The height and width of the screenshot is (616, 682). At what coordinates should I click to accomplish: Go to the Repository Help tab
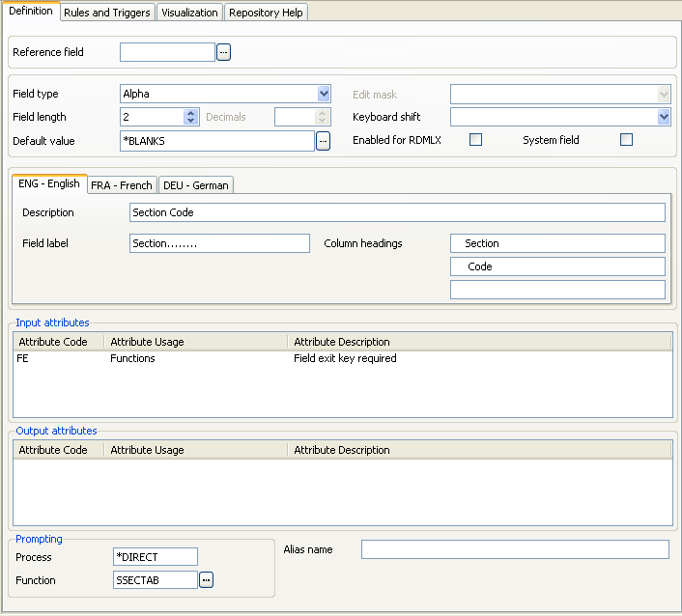pyautogui.click(x=266, y=13)
